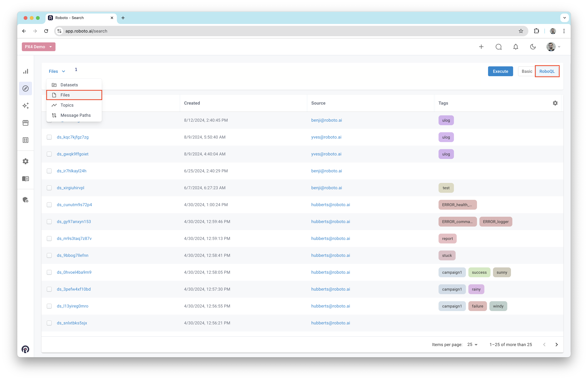Open the ds_gy97anxyn153 dataset link
The image size is (588, 380).
74,222
